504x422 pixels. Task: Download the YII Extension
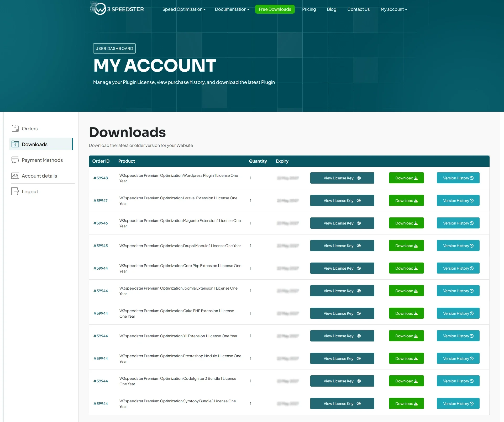[x=406, y=336]
